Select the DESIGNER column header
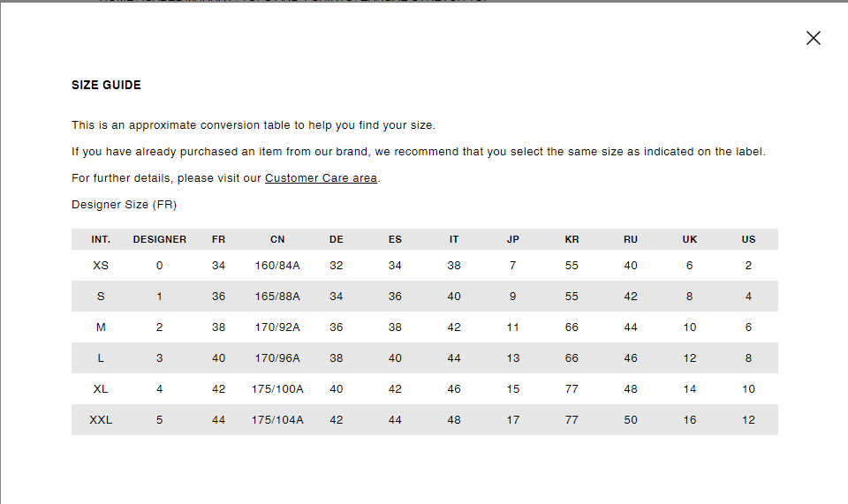The width and height of the screenshot is (848, 504). [160, 239]
